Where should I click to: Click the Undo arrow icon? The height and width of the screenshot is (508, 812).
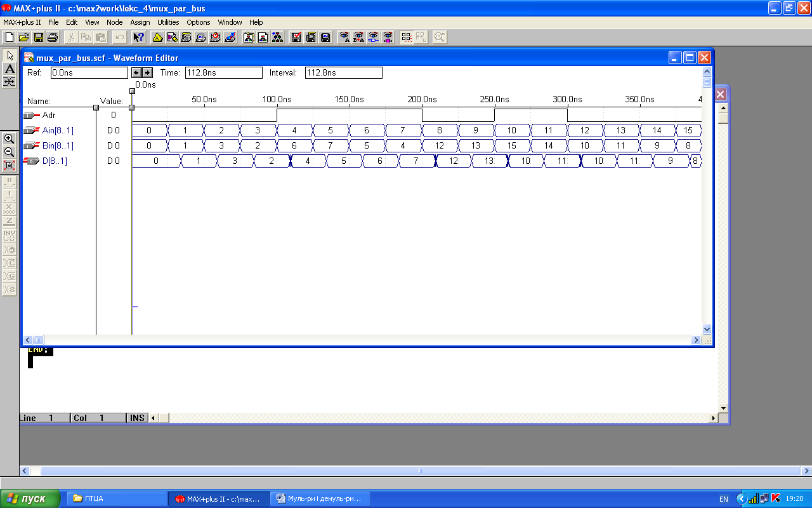pos(120,37)
